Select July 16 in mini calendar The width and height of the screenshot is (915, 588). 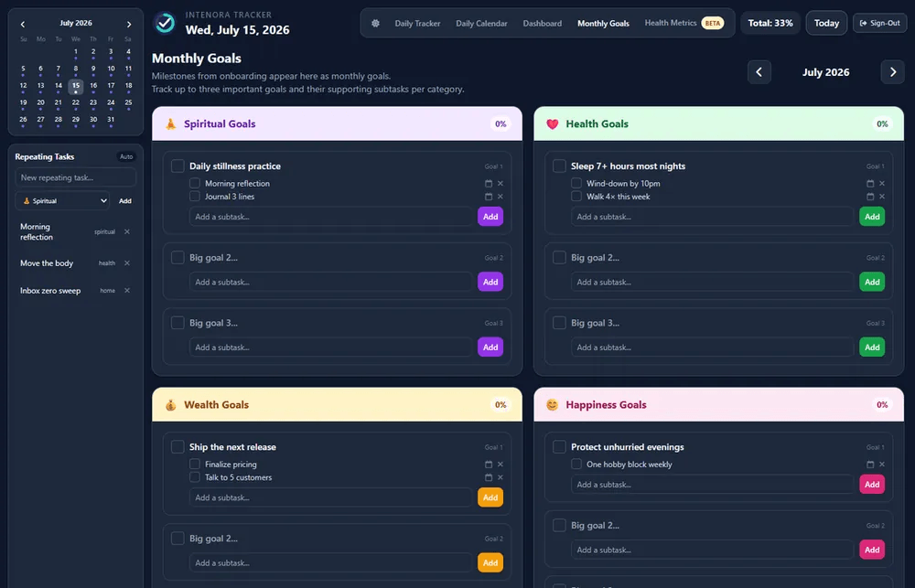point(93,86)
